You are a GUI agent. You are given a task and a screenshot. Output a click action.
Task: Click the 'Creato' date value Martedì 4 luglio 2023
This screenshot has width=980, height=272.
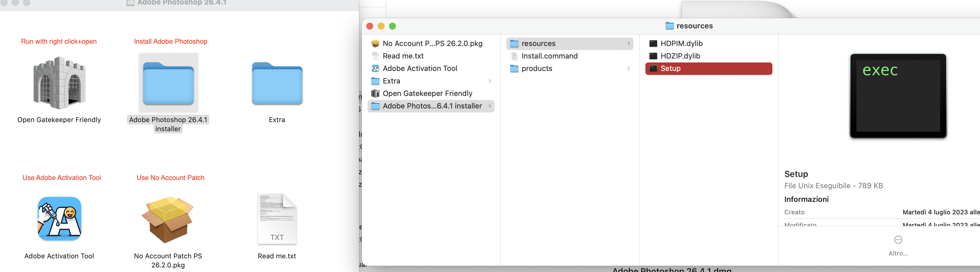coord(941,213)
